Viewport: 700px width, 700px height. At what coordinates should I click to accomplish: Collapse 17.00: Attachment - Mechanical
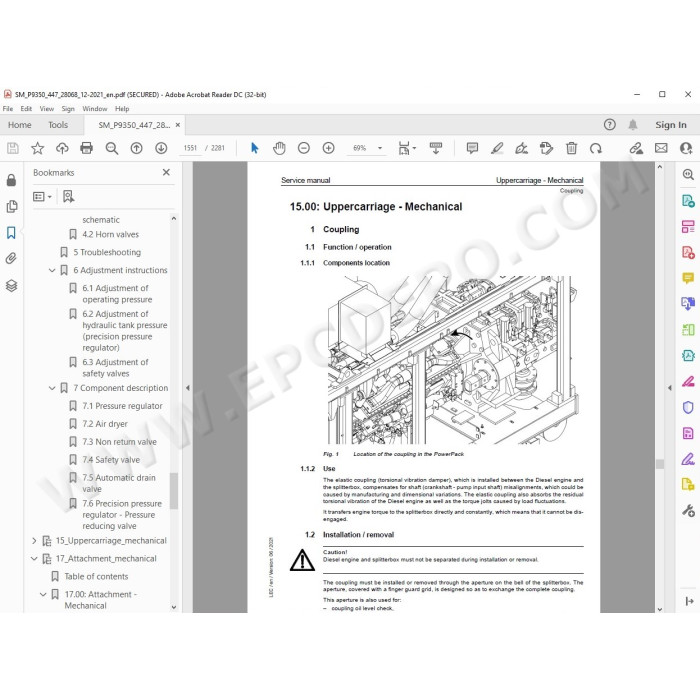pos(43,594)
